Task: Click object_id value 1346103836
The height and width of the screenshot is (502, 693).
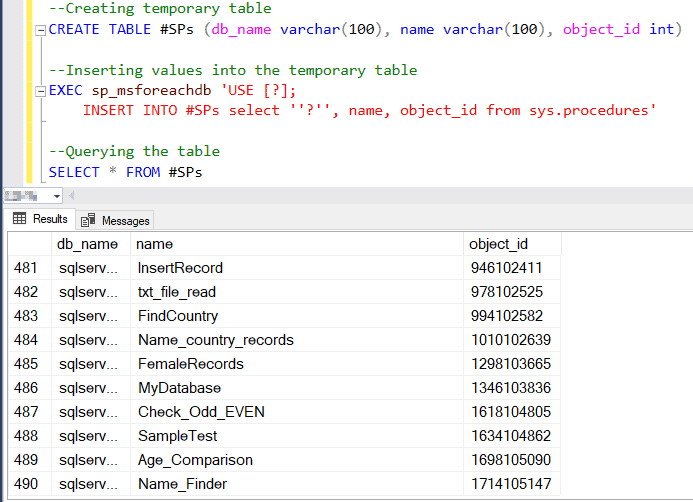Action: click(x=512, y=388)
